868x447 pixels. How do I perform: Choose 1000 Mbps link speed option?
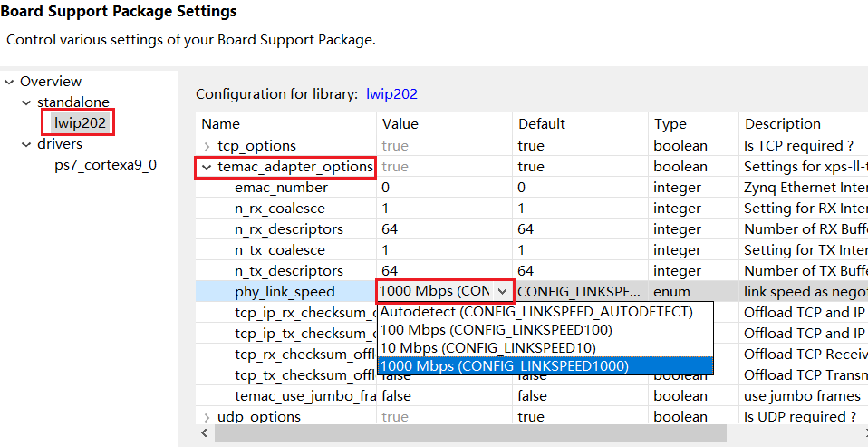click(x=504, y=366)
